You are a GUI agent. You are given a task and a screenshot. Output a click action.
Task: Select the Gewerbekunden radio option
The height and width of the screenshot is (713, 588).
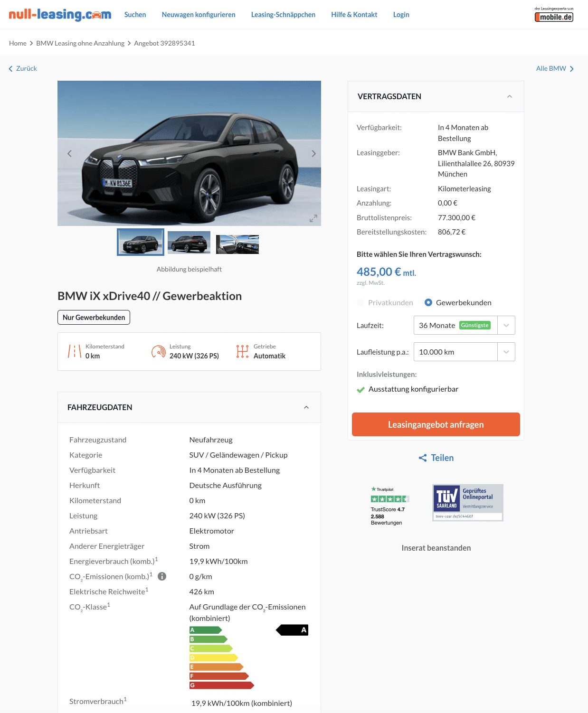point(428,302)
